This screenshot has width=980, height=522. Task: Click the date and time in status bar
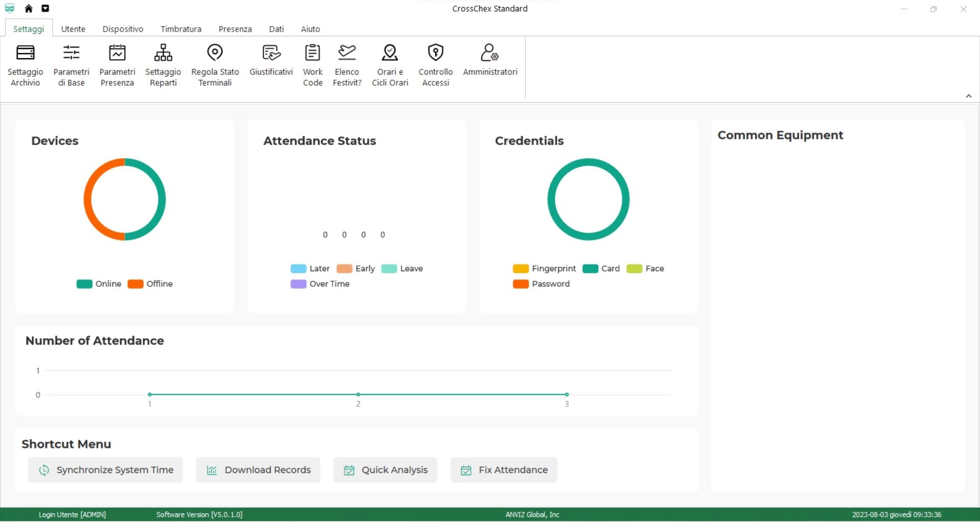[897, 514]
